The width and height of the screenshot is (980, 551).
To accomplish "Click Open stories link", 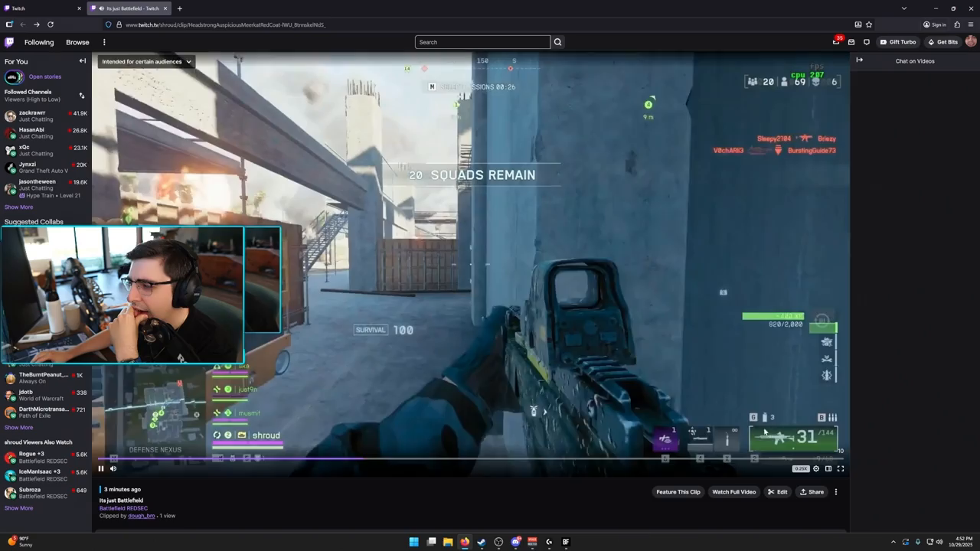I will pyautogui.click(x=45, y=77).
